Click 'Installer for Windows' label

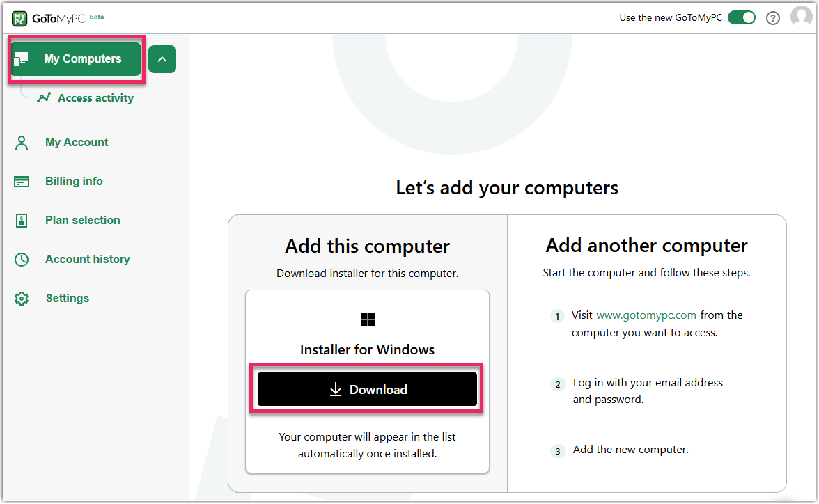coord(367,350)
